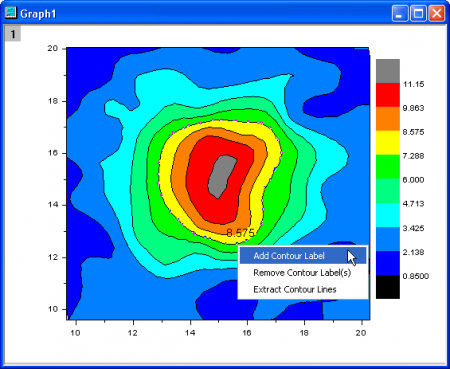Click the 8.575 contour label on plot
Viewport: 450px width, 369px height.
click(x=240, y=233)
